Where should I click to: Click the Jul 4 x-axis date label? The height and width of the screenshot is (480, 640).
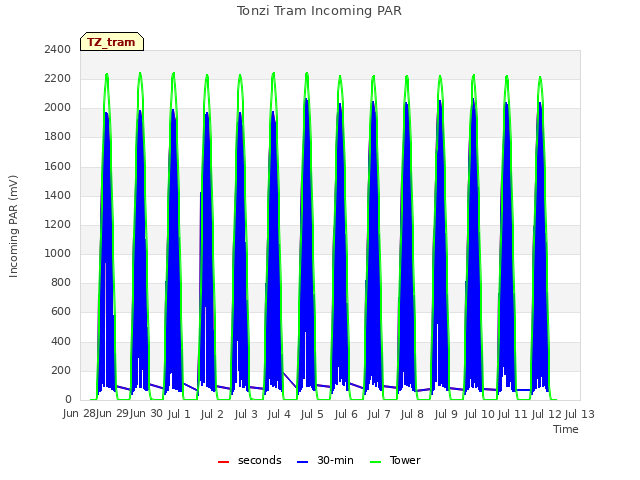pyautogui.click(x=279, y=415)
